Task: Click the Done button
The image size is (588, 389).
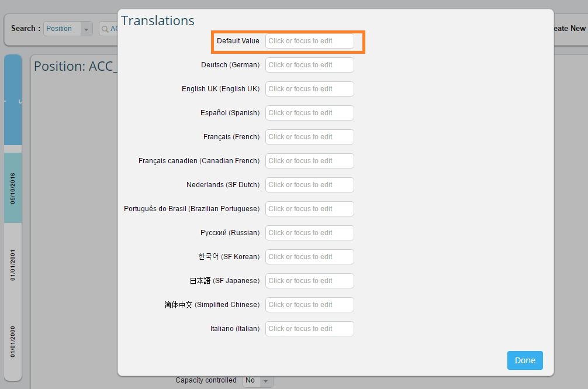Action: tap(525, 360)
